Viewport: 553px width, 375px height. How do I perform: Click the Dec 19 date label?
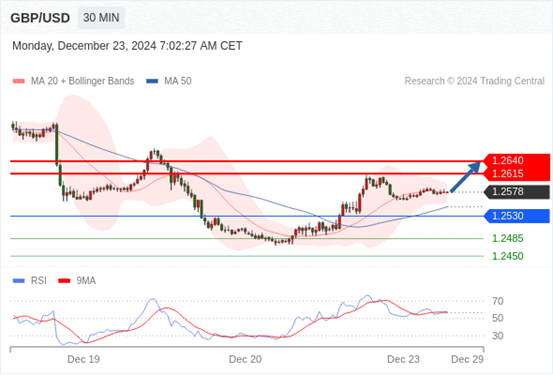84,359
